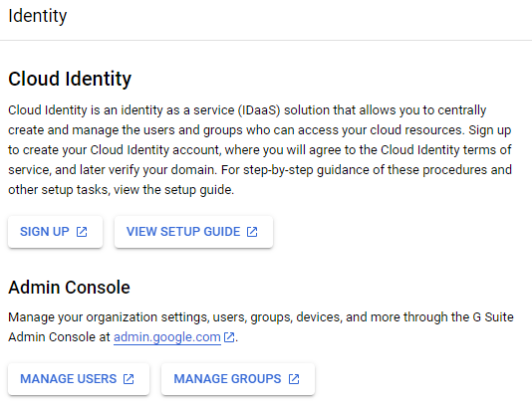
Task: Click the word IDaaS in description
Action: [259, 110]
